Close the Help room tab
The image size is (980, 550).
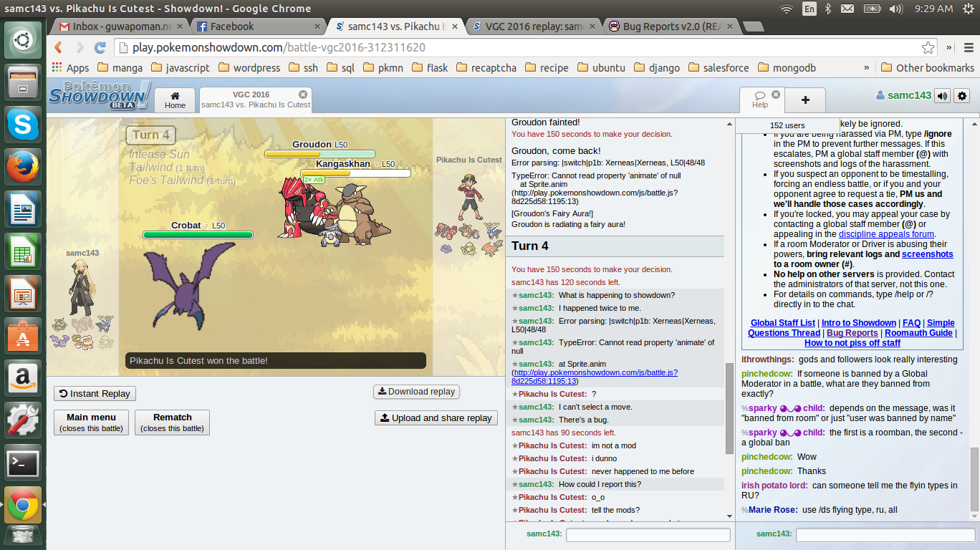(776, 95)
